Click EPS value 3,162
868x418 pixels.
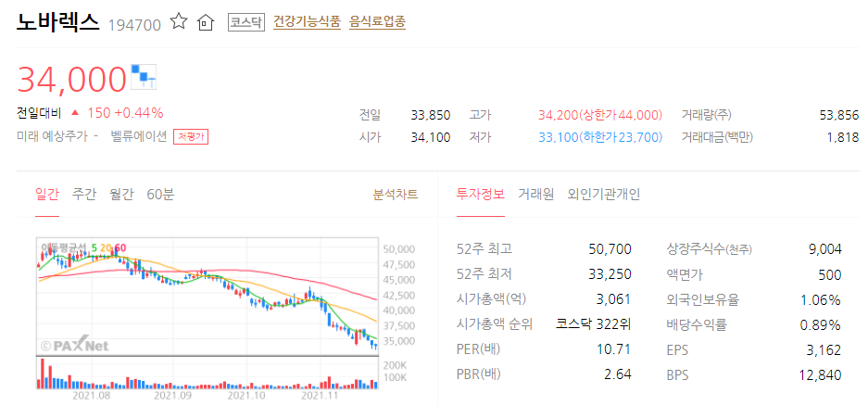(825, 350)
